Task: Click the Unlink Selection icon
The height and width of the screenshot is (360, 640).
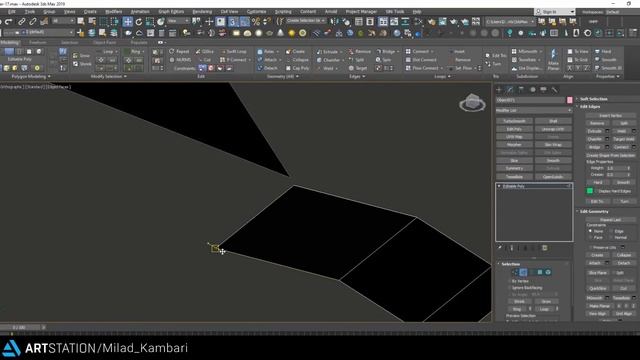Action: tap(33, 22)
